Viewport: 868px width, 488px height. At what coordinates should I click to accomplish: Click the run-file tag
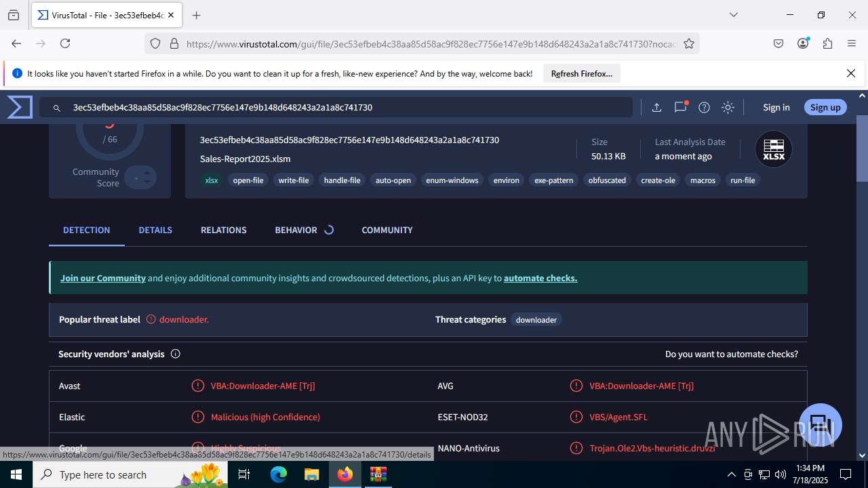click(x=743, y=180)
